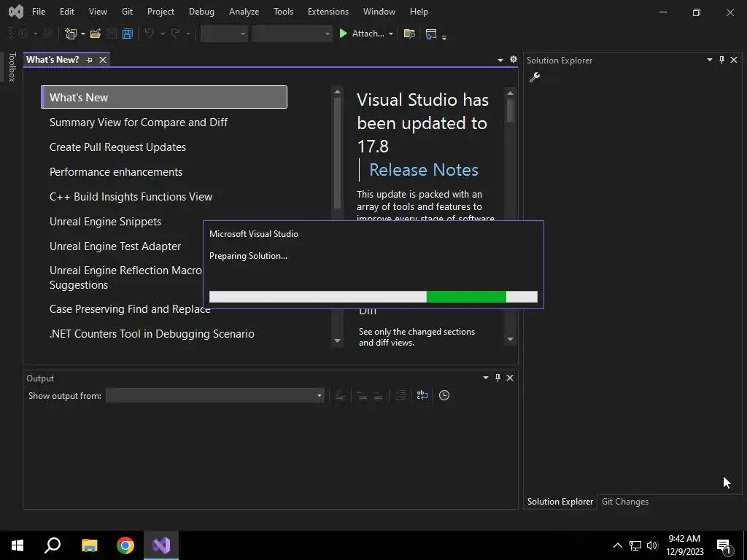Image resolution: width=747 pixels, height=560 pixels.
Task: Click the Visual Studio logo icon
Action: pos(16,12)
